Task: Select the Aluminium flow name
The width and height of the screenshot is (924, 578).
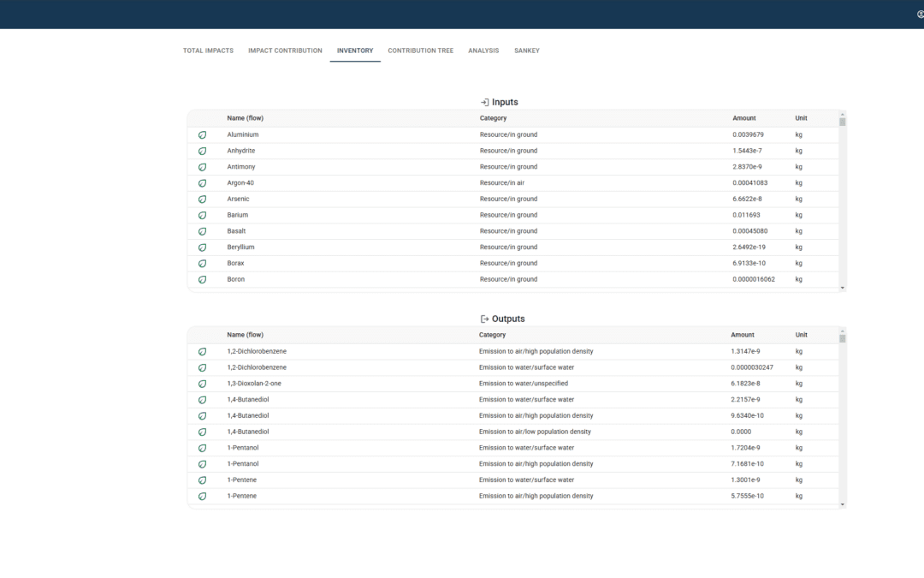Action: pos(243,135)
